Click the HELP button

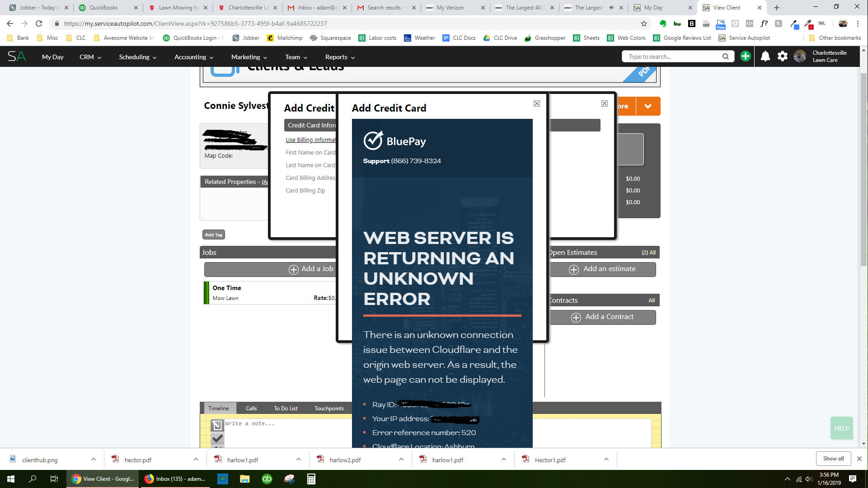click(x=841, y=428)
